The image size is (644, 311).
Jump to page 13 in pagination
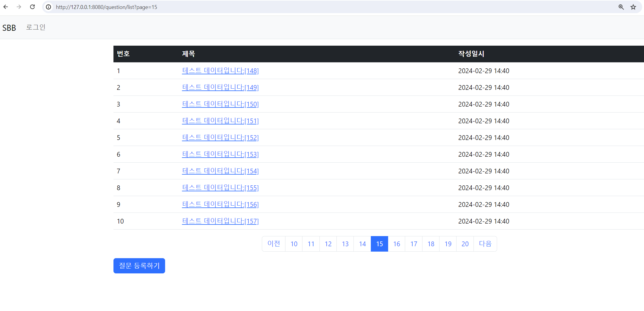pyautogui.click(x=345, y=244)
